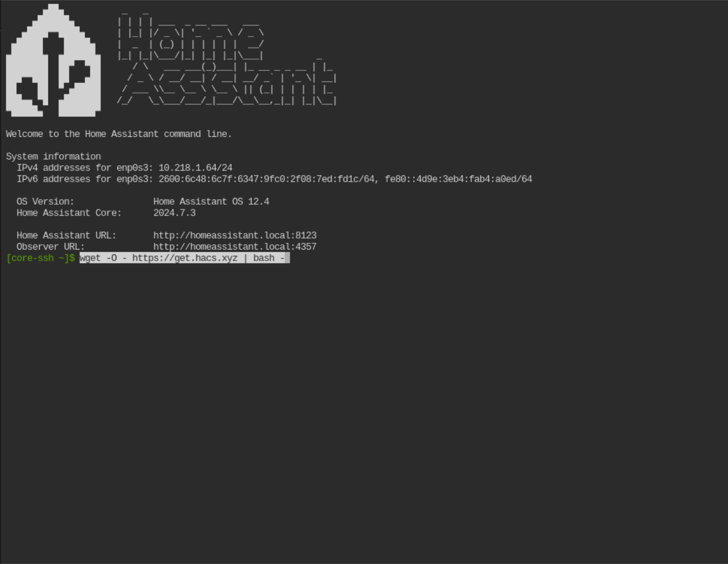This screenshot has height=564, width=728.
Task: Click the IPv6 address starting with 2600
Action: click(x=267, y=179)
